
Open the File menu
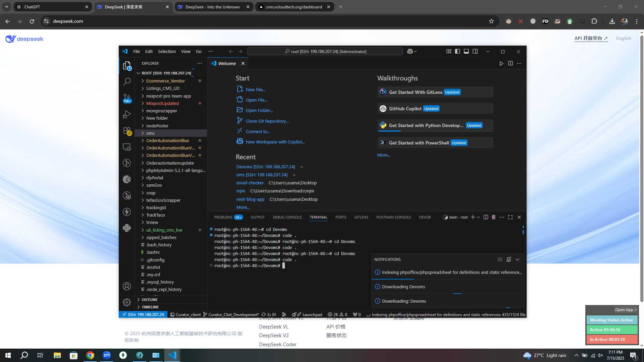tap(137, 51)
